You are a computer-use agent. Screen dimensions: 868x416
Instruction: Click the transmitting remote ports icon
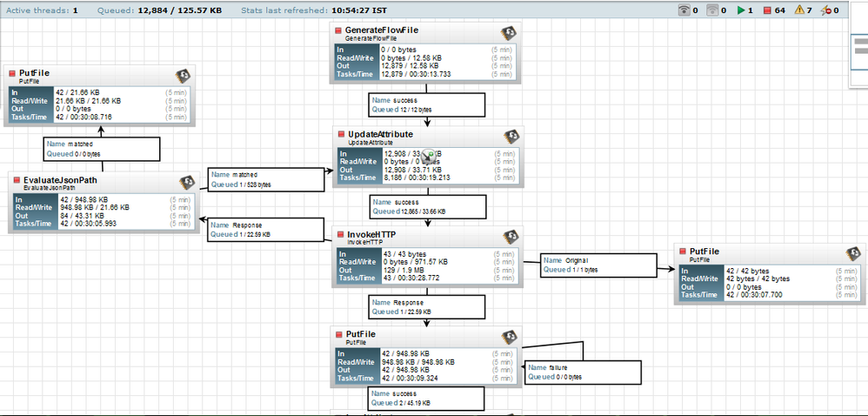[684, 10]
